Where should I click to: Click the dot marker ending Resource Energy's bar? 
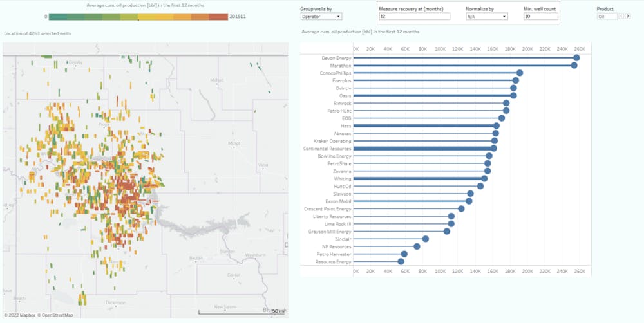[401, 262]
